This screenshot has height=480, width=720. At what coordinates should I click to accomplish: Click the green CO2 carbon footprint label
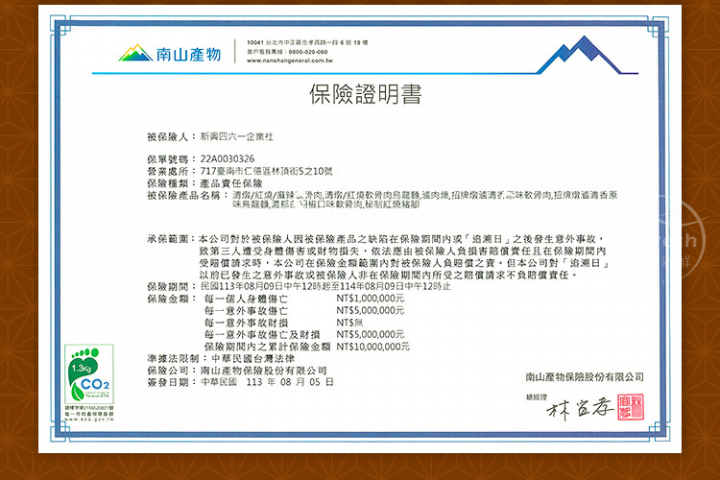89,382
